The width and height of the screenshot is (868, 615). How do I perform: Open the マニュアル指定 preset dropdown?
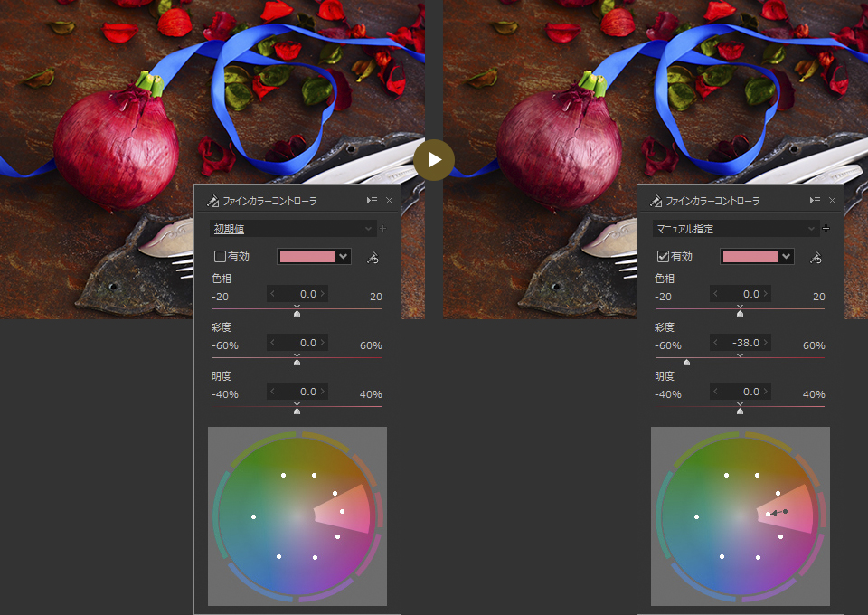[x=735, y=229]
